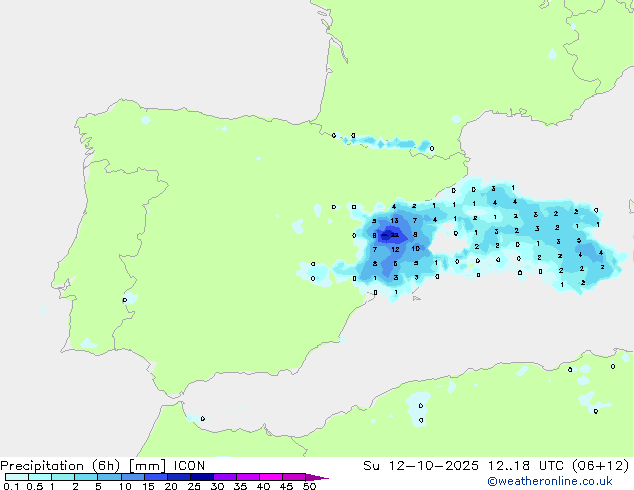This screenshot has height=490, width=634.
Task: Click the legend label '0.1'
Action: [x=11, y=486]
